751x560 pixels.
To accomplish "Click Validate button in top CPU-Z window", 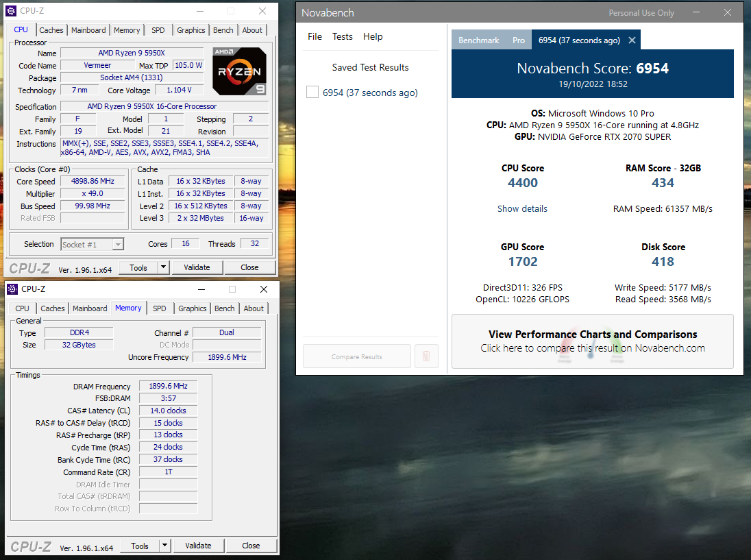I will pos(197,267).
